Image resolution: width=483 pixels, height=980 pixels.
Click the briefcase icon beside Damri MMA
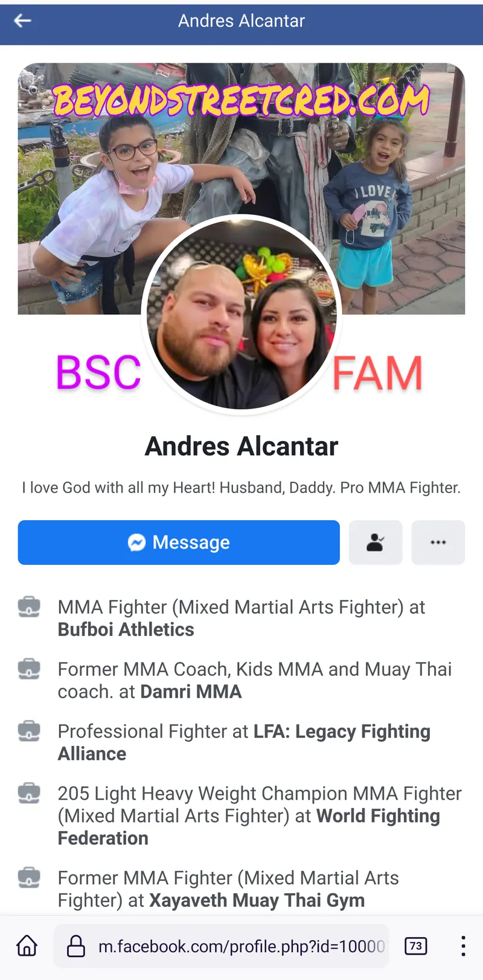[x=29, y=669]
